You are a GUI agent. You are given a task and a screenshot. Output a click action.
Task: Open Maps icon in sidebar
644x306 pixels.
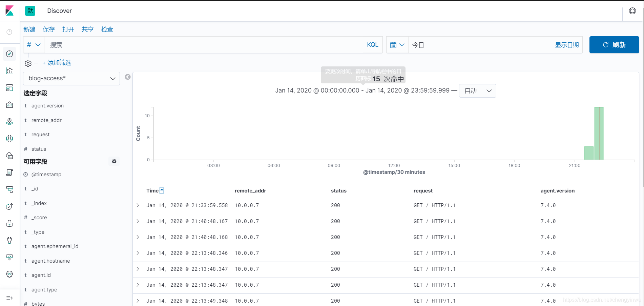(x=9, y=122)
